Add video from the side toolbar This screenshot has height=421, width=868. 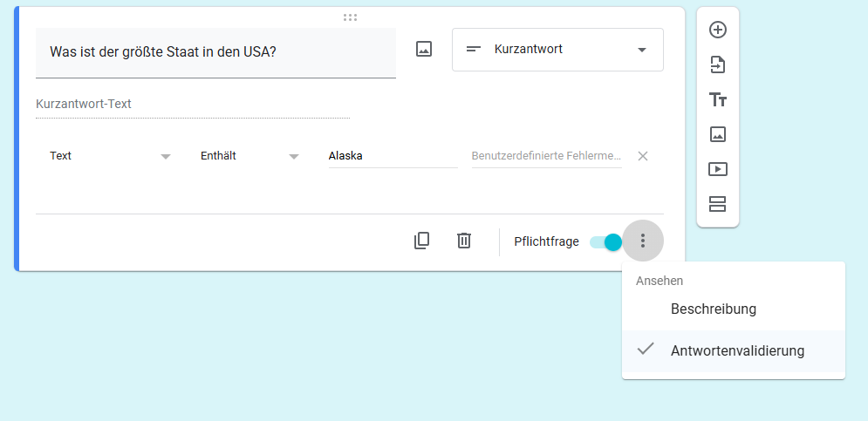[x=717, y=169]
